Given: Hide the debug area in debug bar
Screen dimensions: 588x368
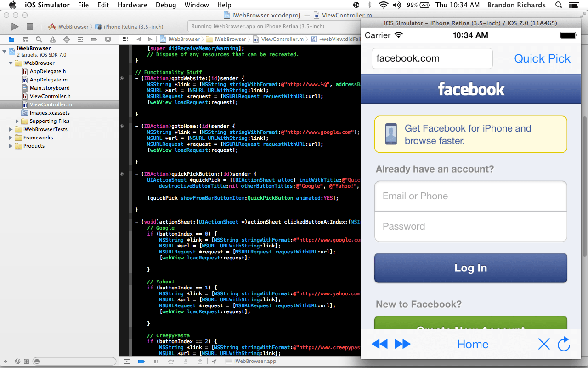Looking at the screenshot, I should pos(127,362).
